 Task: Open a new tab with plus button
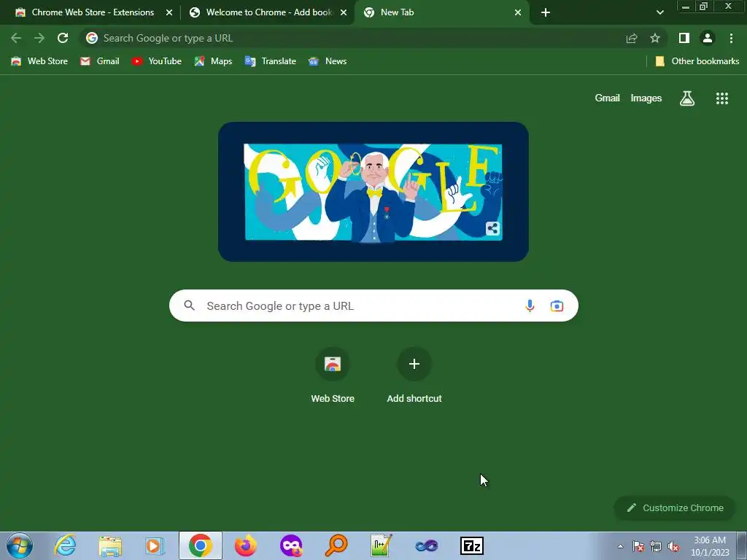coord(546,12)
